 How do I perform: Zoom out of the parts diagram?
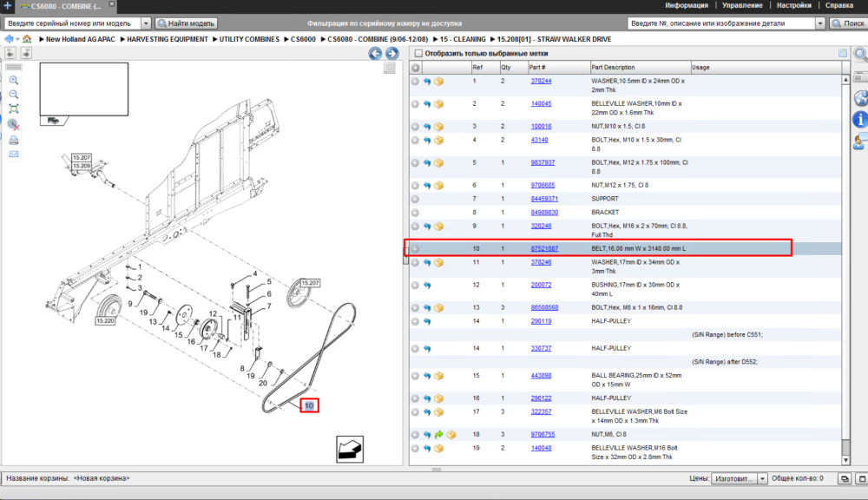coord(14,94)
